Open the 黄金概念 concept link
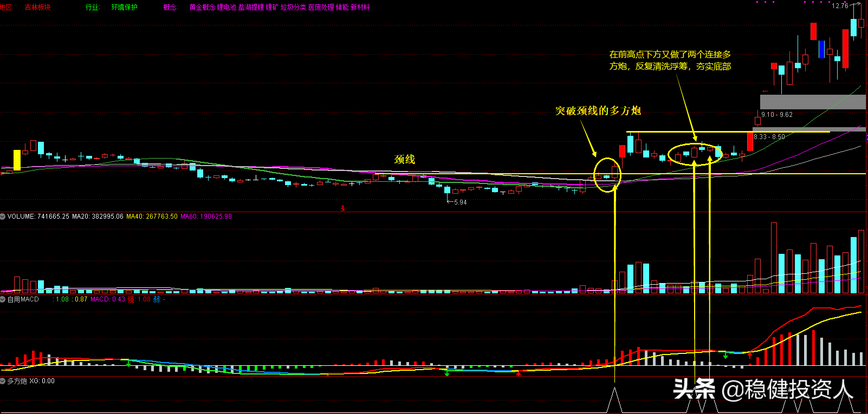868x414 pixels. (x=202, y=8)
